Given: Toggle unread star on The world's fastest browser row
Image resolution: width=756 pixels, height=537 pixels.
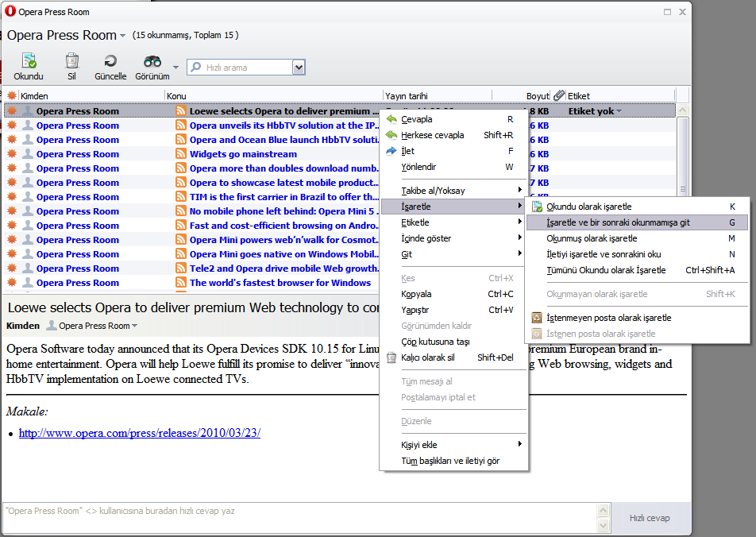Looking at the screenshot, I should pyautogui.click(x=12, y=283).
